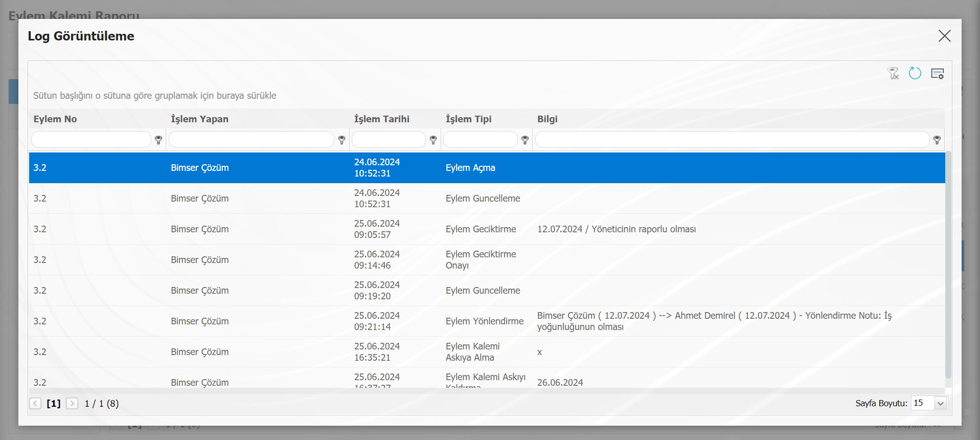Refresh the log grid

point(915,74)
